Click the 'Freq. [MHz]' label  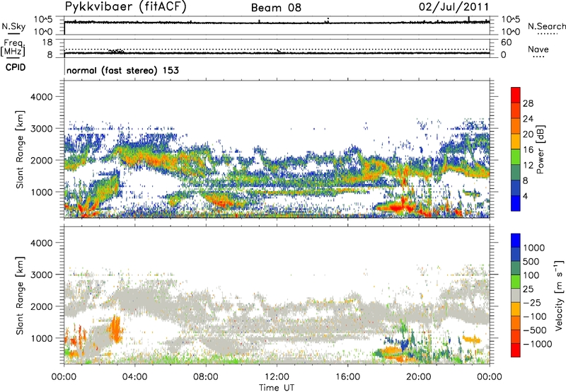coord(13,47)
